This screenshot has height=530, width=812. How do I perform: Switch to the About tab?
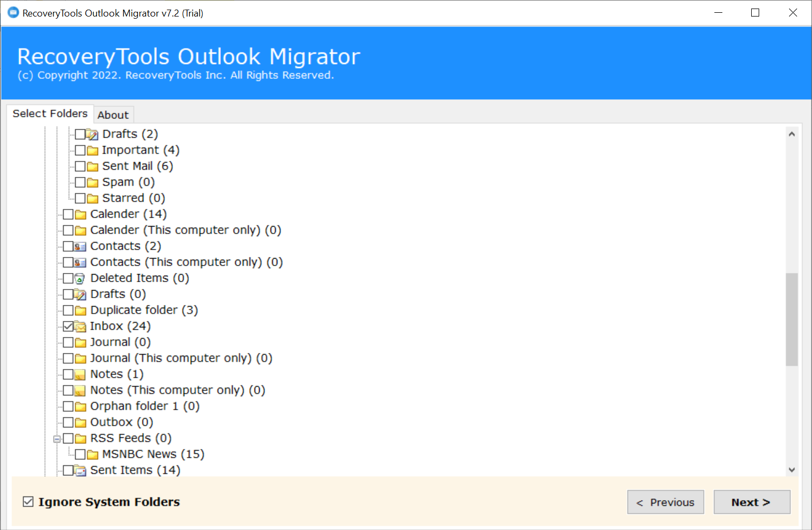click(x=113, y=115)
